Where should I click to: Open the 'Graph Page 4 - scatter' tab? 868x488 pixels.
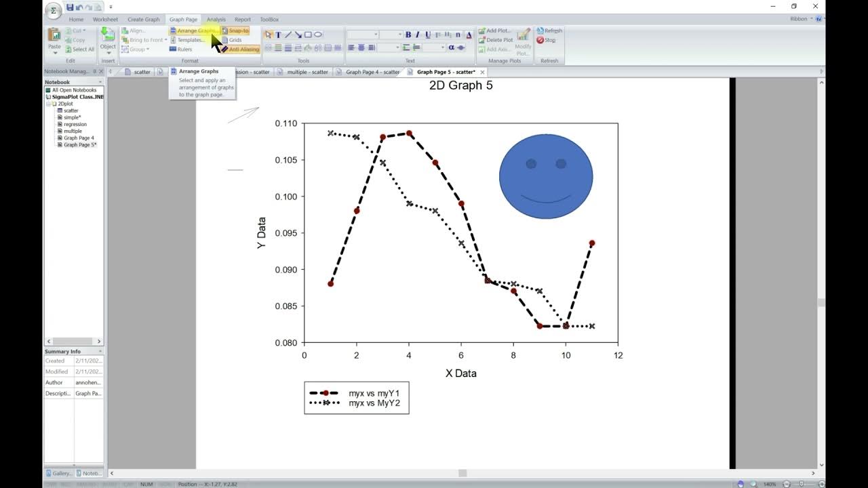click(369, 72)
